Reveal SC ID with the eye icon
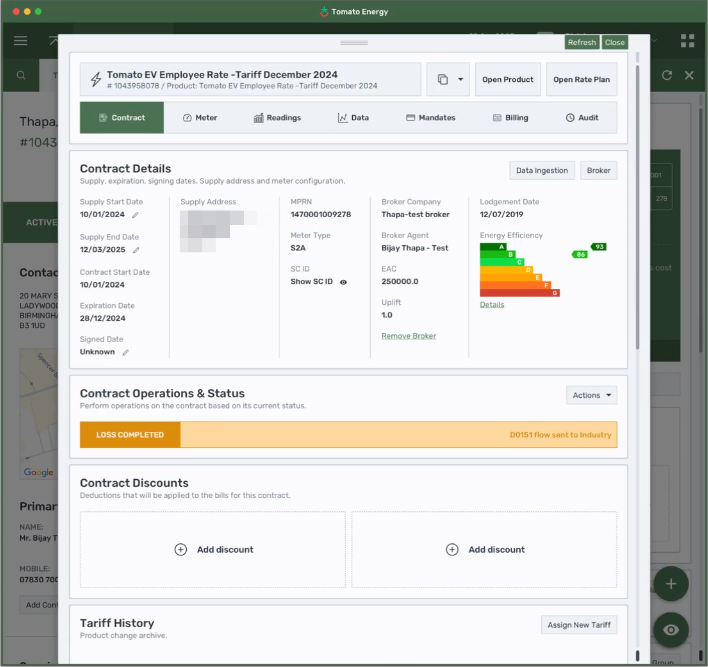The image size is (708, 667). (343, 282)
